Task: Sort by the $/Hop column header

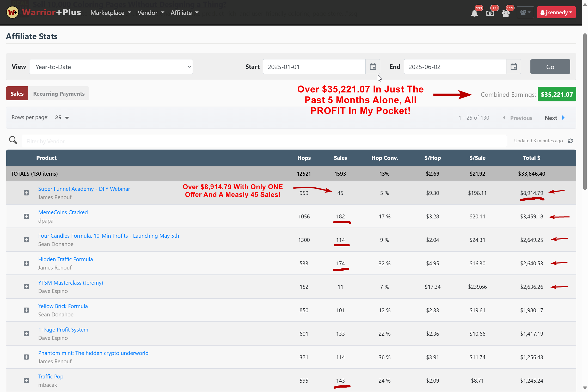Action: [432, 158]
